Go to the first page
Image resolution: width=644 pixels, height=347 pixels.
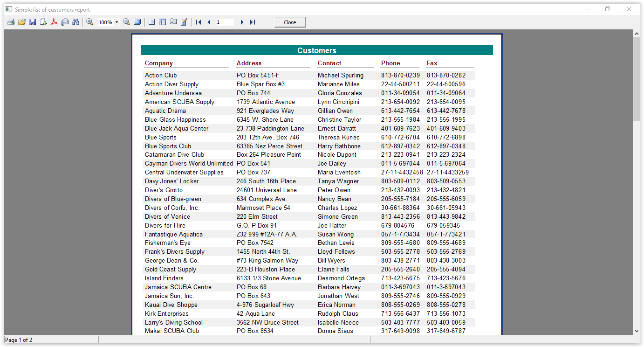tap(199, 22)
